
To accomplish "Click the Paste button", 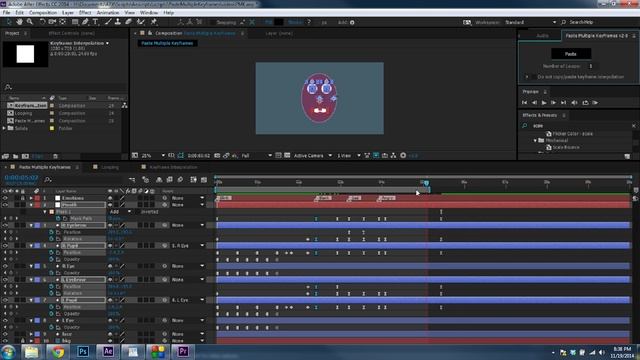I will click(571, 53).
